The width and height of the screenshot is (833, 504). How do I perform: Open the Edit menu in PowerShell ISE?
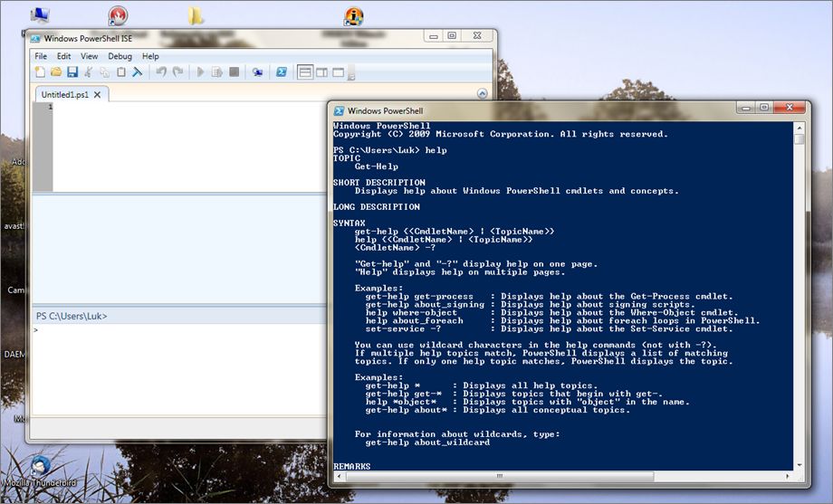pos(63,56)
